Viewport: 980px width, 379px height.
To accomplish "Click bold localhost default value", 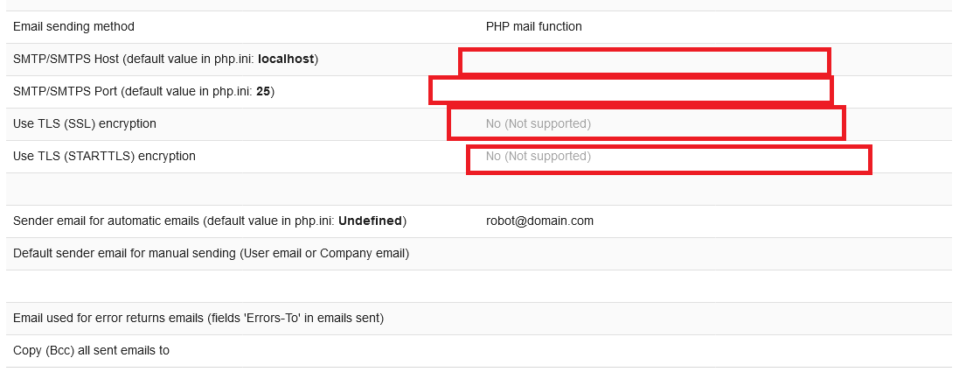I will (x=286, y=60).
